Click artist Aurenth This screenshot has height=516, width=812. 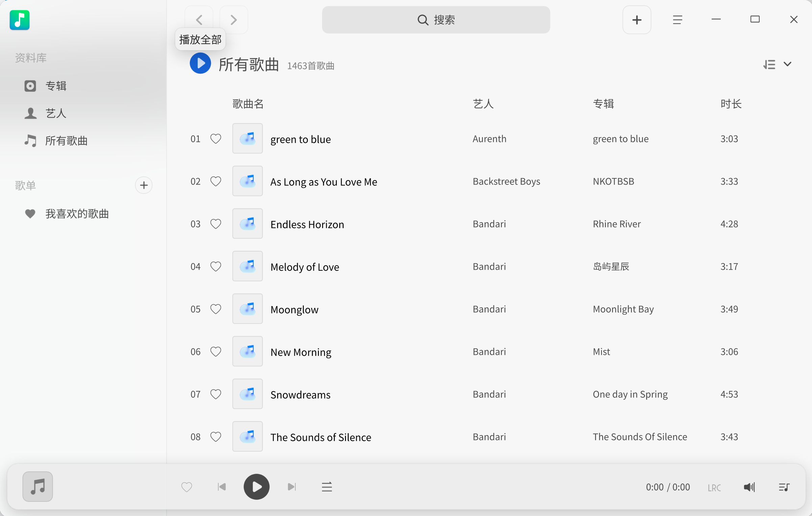[489, 139]
